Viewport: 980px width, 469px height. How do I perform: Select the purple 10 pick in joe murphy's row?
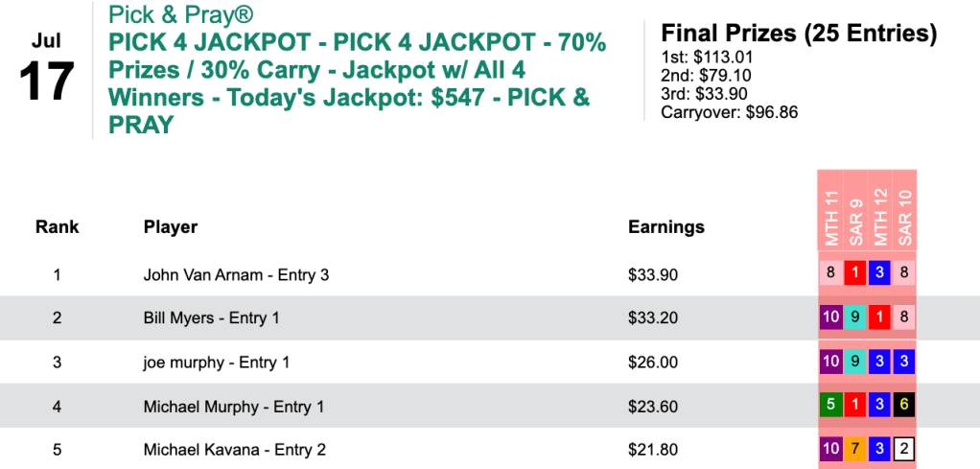[x=831, y=363]
